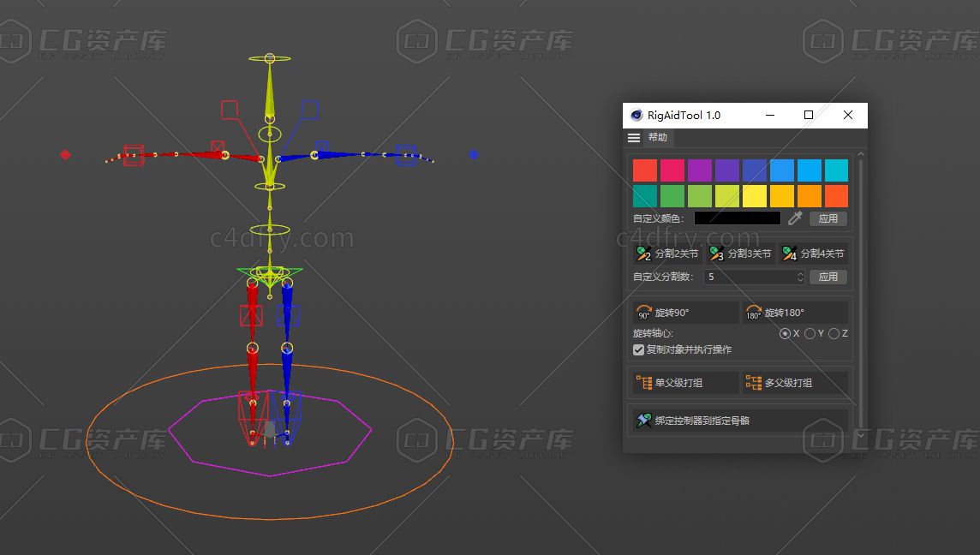The image size is (980, 555).
Task: Select the indigo color swatch
Action: (755, 170)
